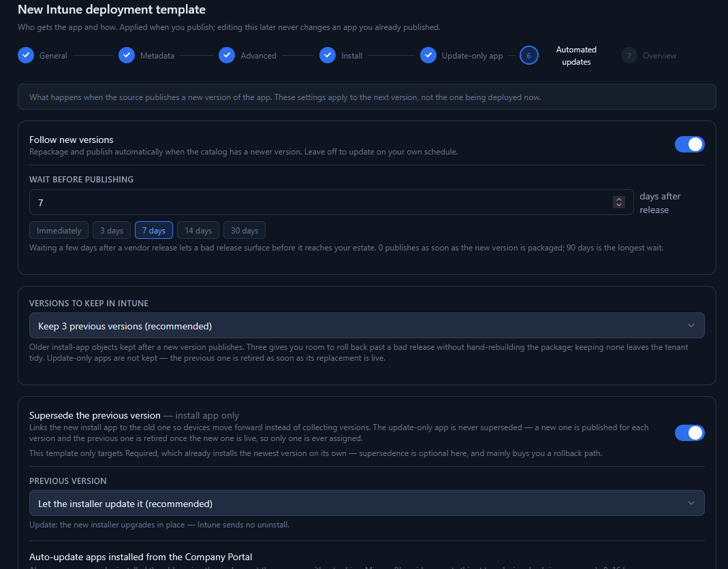Go to the Metadata step label

(157, 56)
